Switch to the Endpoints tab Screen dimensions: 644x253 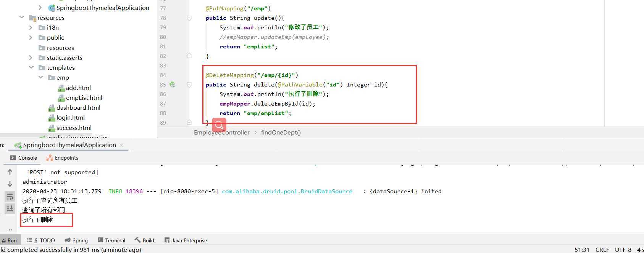click(62, 158)
